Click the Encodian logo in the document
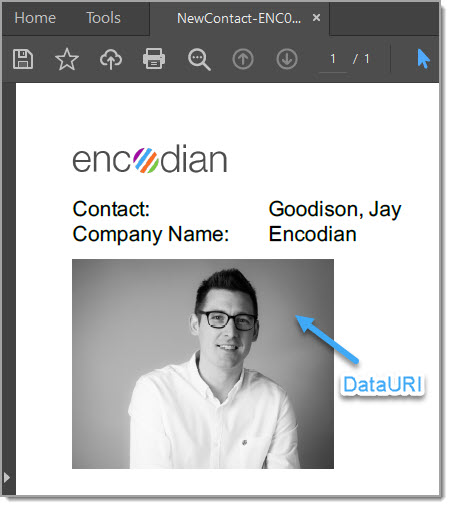The width and height of the screenshot is (451, 507). pyautogui.click(x=150, y=159)
